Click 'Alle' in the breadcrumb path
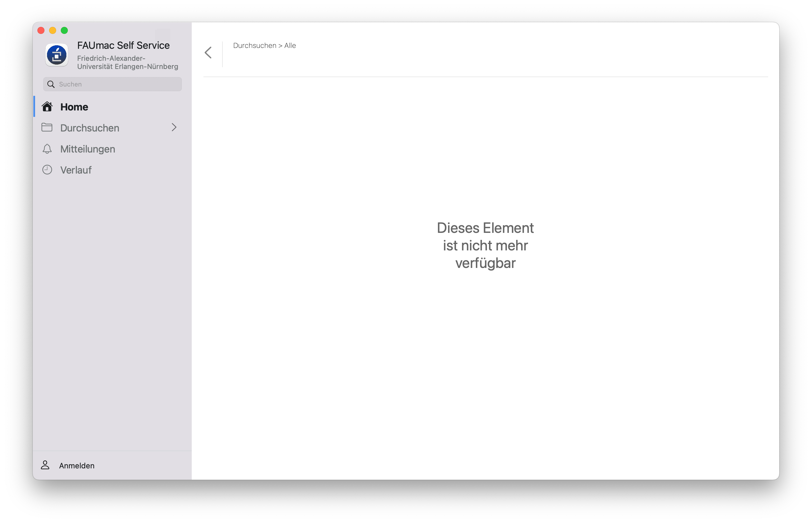812x523 pixels. point(290,46)
